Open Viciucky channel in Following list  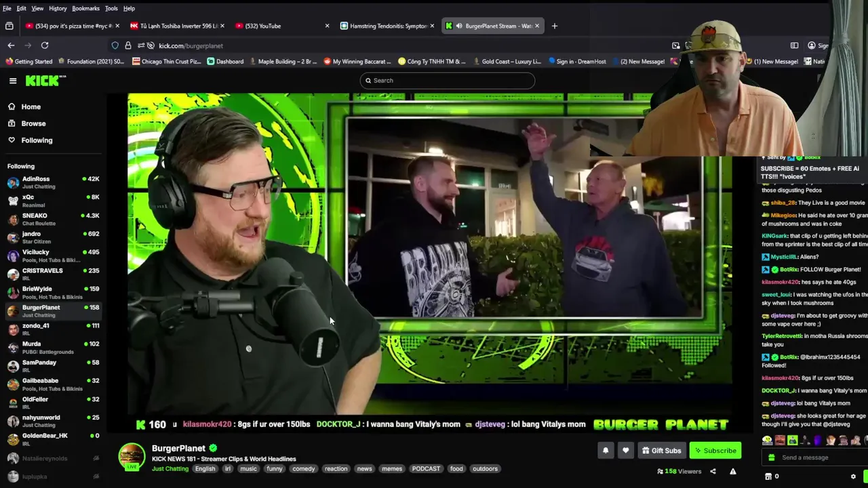(53, 255)
